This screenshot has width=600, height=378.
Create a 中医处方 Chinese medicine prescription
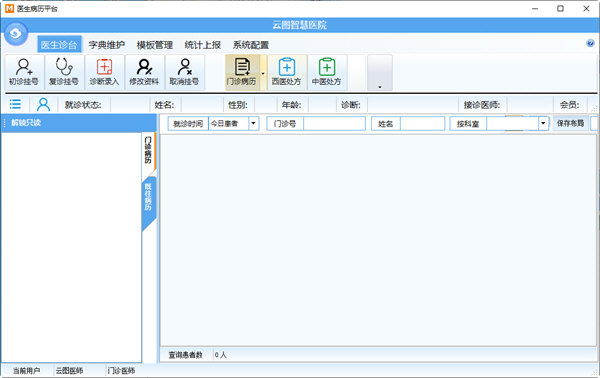click(327, 72)
